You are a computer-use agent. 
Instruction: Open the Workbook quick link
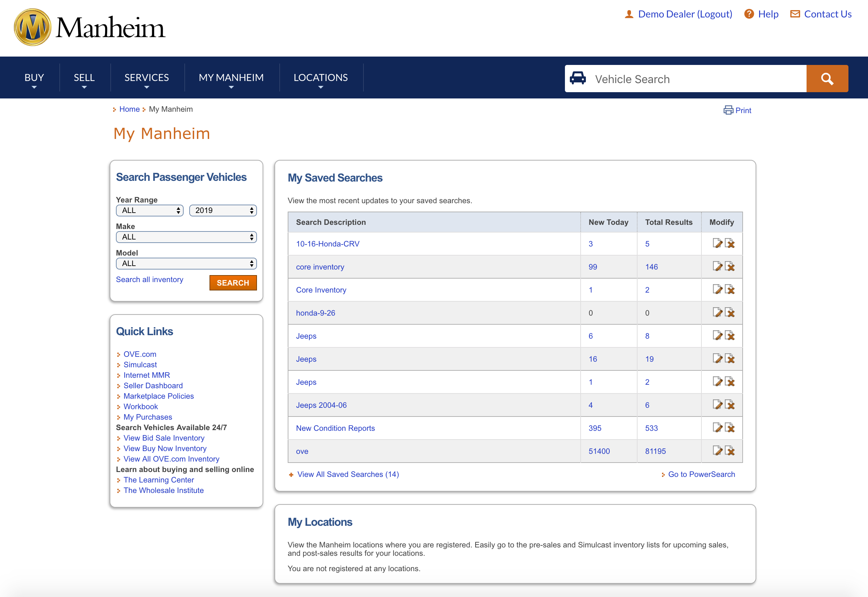tap(141, 406)
